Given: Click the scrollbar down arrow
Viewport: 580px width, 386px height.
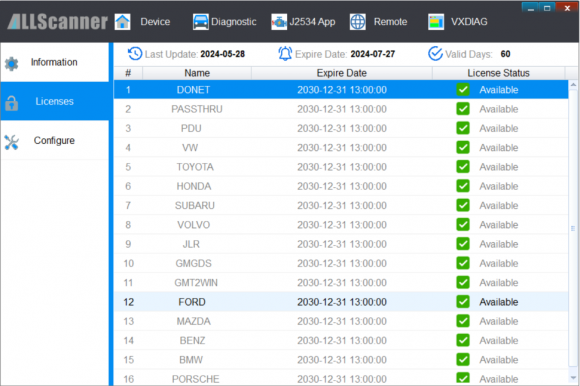Looking at the screenshot, I should [x=573, y=377].
